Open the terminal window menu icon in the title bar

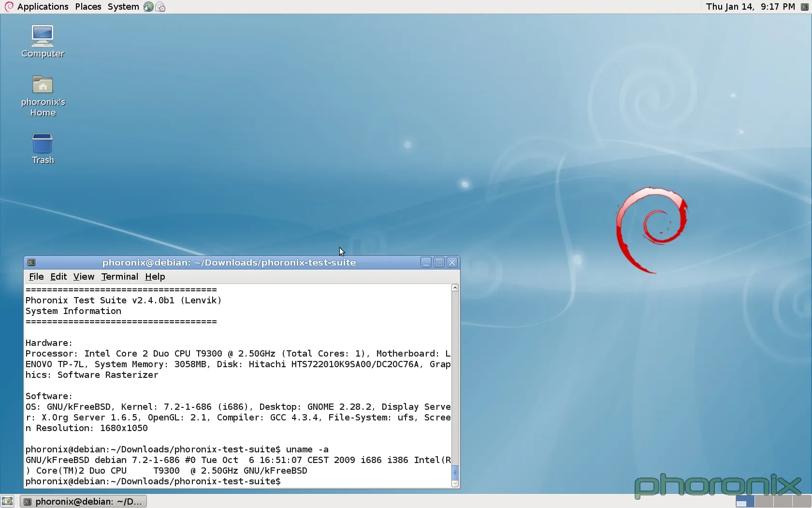tap(31, 263)
